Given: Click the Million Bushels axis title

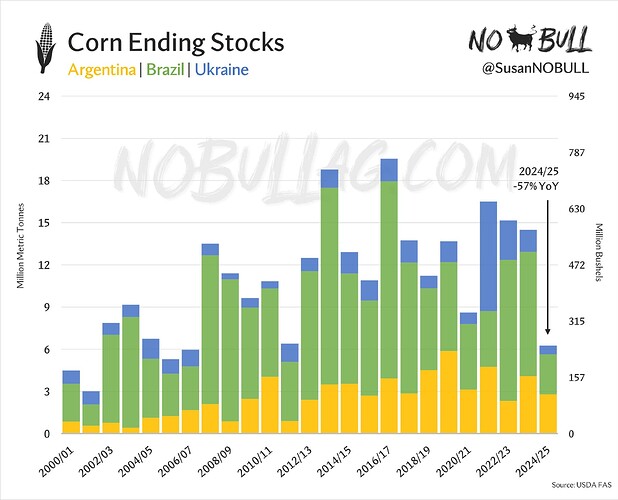Looking at the screenshot, I should [x=599, y=252].
